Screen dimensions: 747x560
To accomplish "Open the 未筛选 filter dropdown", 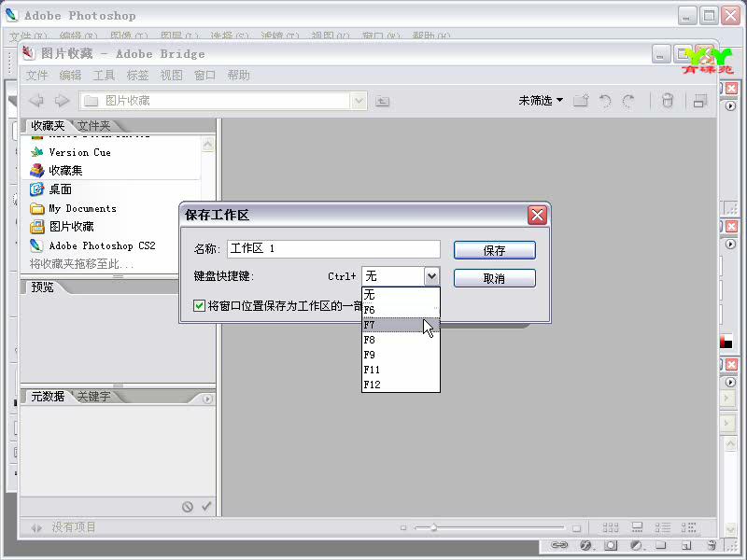I will tap(541, 101).
